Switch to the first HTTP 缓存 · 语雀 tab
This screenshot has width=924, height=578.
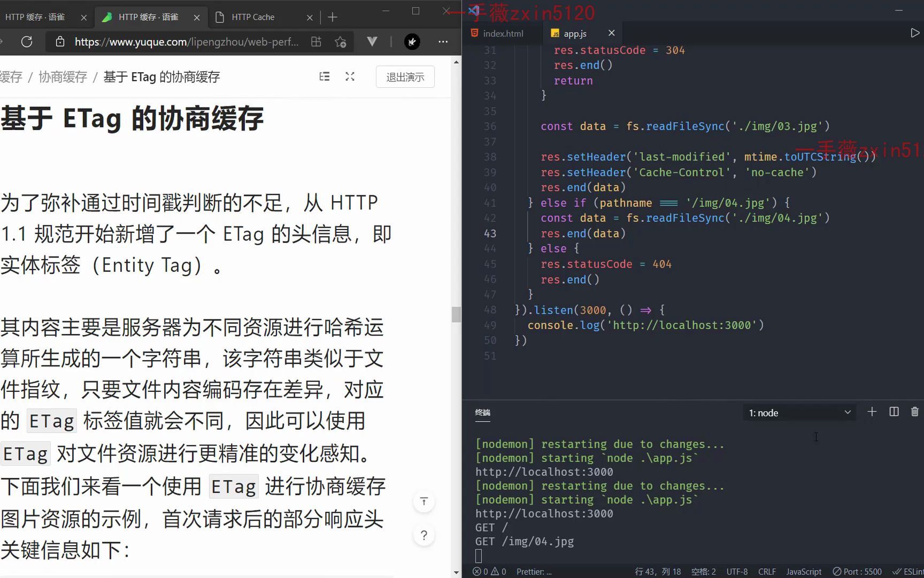[x=35, y=17]
